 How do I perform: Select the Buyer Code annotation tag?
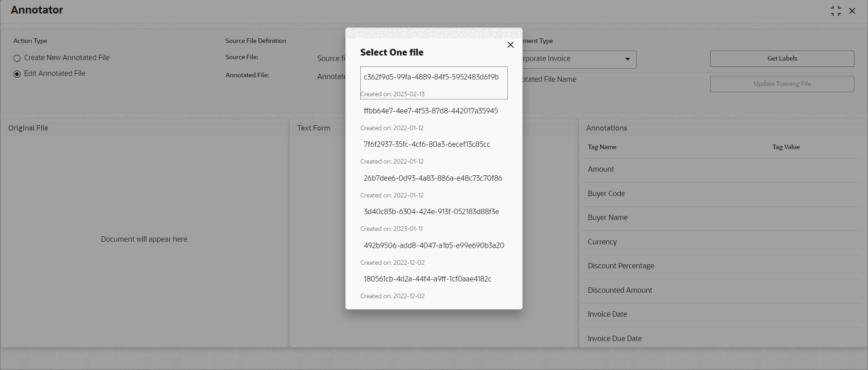pos(721,194)
